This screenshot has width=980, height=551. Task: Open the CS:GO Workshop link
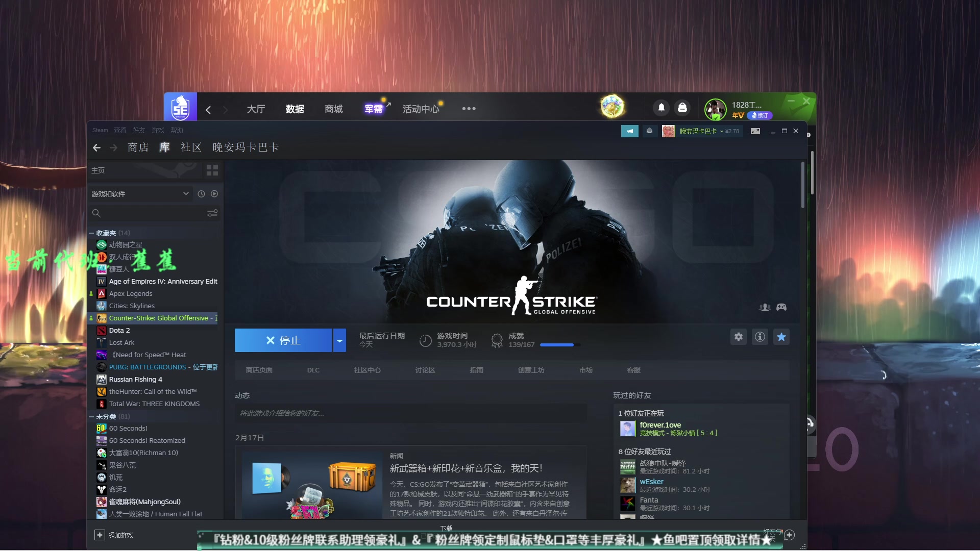[531, 370]
